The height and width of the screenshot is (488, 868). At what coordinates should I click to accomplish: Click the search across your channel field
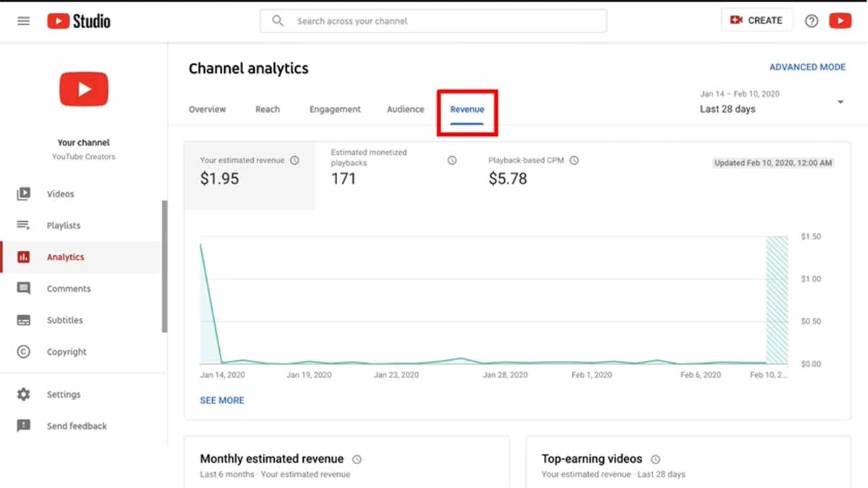433,21
